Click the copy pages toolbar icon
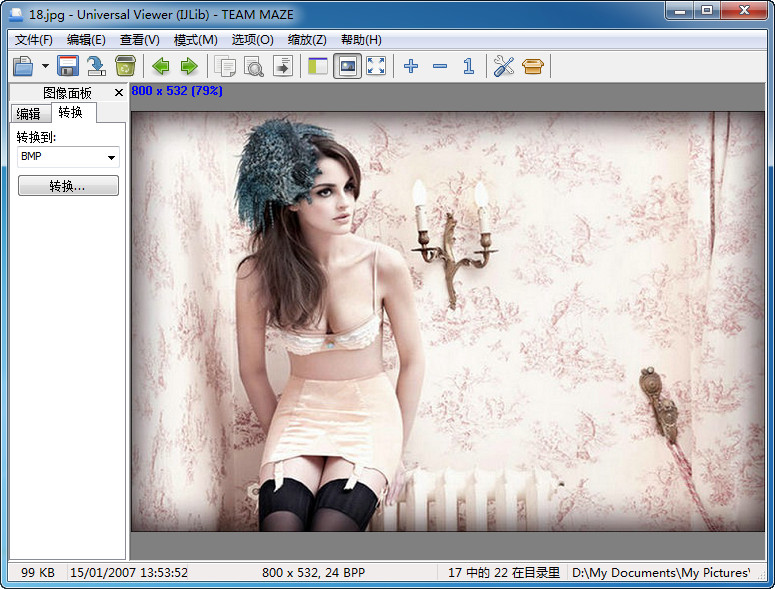Image resolution: width=775 pixels, height=589 pixels. [225, 66]
